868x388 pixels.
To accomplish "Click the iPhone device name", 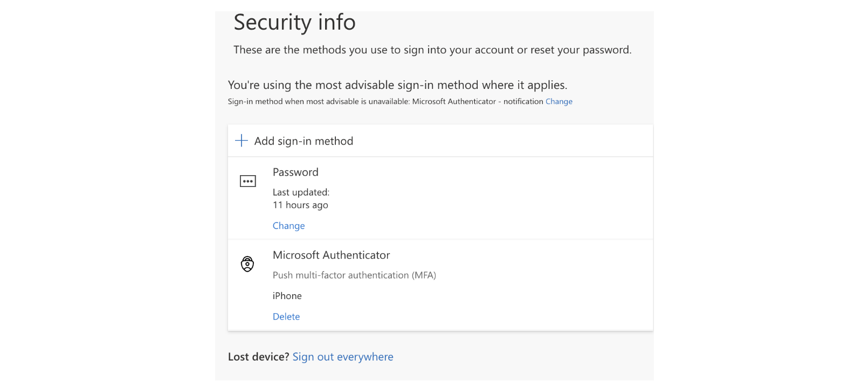I will point(287,296).
